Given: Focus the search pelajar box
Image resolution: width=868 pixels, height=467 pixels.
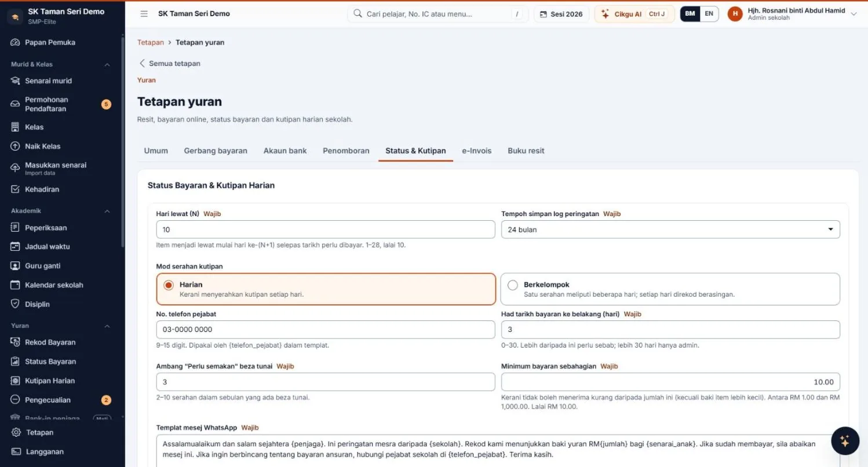Looking at the screenshot, I should [x=437, y=14].
